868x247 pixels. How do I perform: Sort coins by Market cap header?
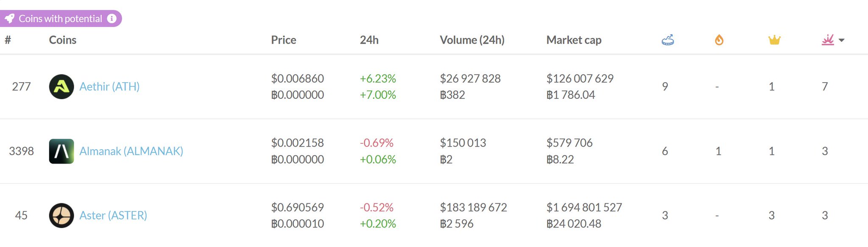pos(574,40)
